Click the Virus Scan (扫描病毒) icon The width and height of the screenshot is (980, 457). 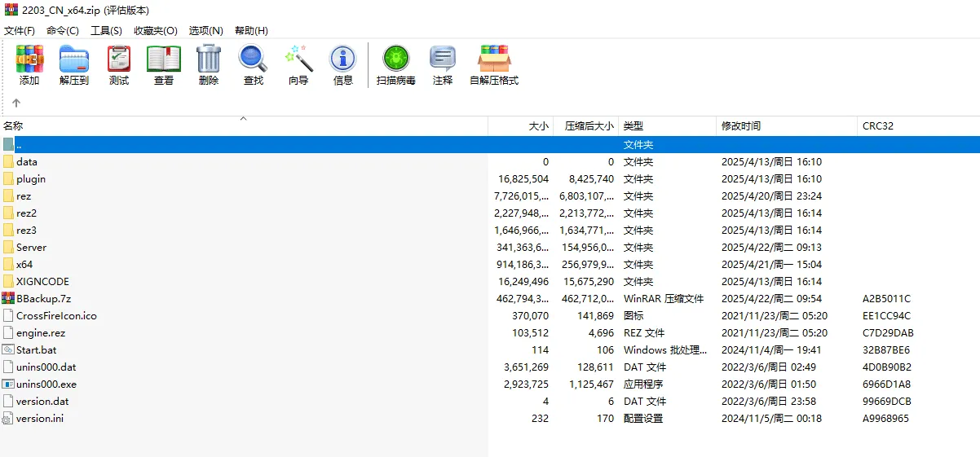click(396, 59)
